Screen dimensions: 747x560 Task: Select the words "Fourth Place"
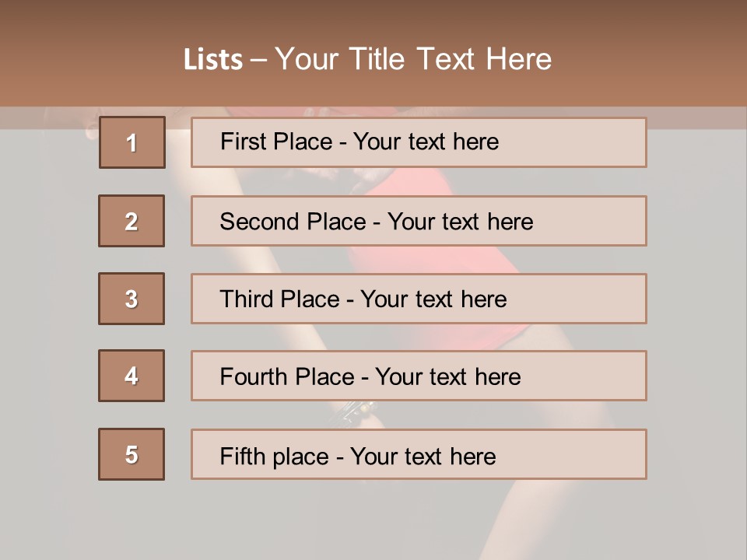[286, 377]
